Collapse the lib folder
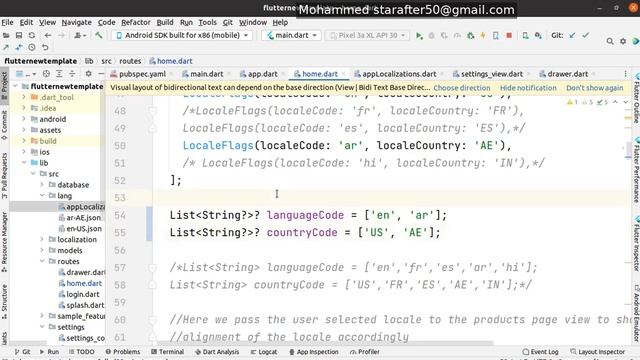 click(24, 163)
